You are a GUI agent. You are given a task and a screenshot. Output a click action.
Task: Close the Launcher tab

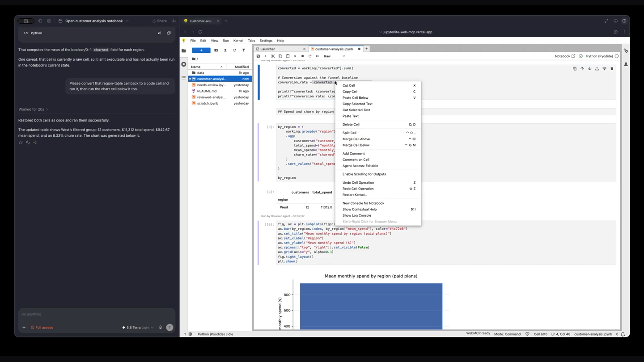304,49
